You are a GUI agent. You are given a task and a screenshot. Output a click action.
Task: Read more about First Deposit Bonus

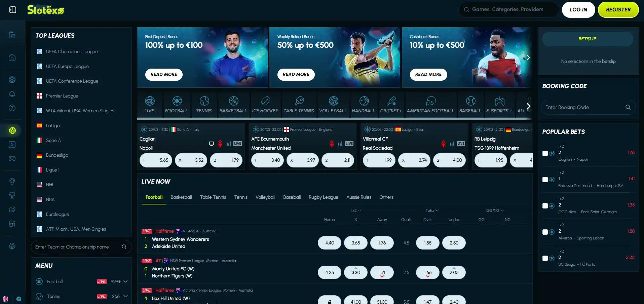point(164,74)
